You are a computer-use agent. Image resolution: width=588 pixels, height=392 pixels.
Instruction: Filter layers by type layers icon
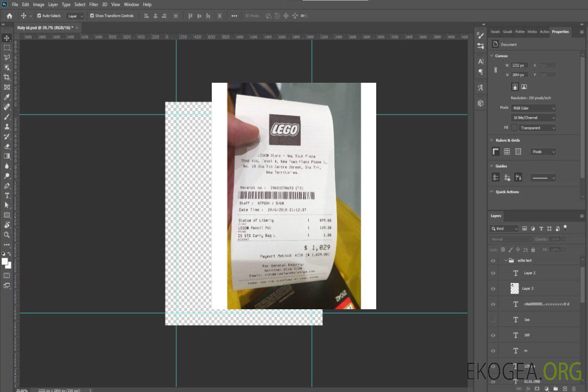[x=541, y=229]
